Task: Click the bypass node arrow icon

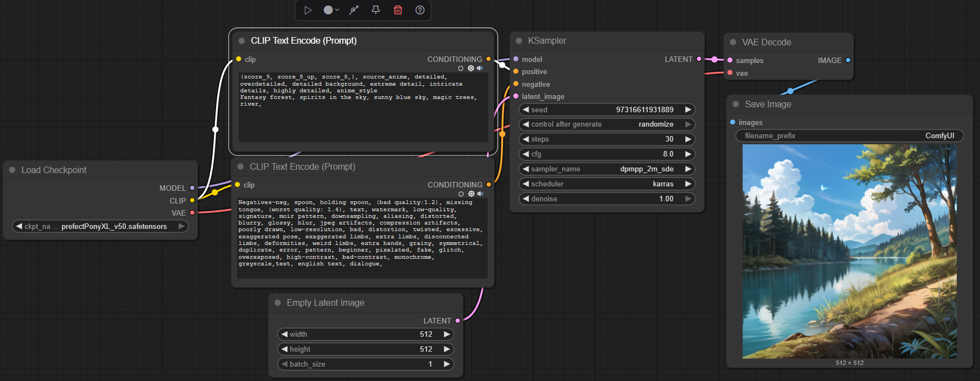Action: coord(354,10)
